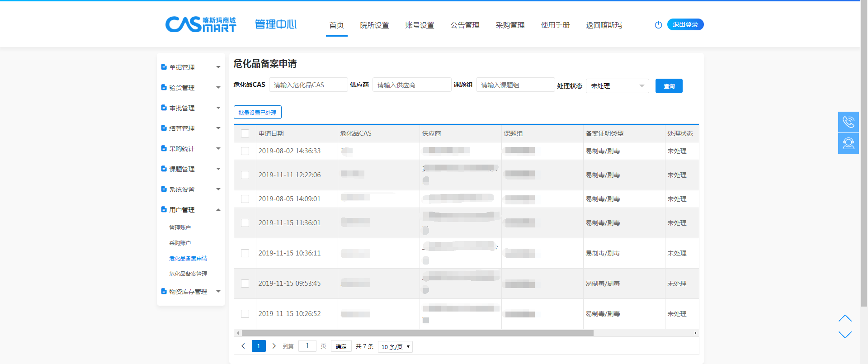
Task: Click the power icon beside 退出登录
Action: pos(658,25)
